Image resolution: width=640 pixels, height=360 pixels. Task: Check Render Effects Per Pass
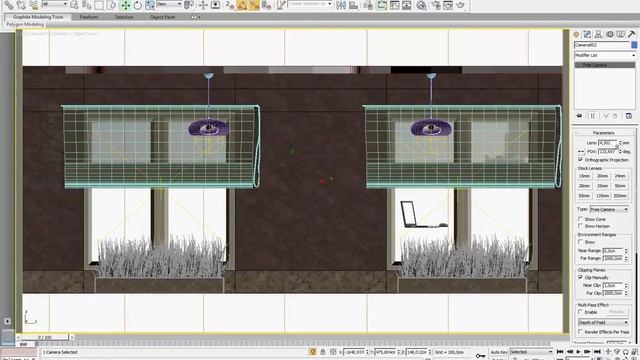click(x=580, y=332)
